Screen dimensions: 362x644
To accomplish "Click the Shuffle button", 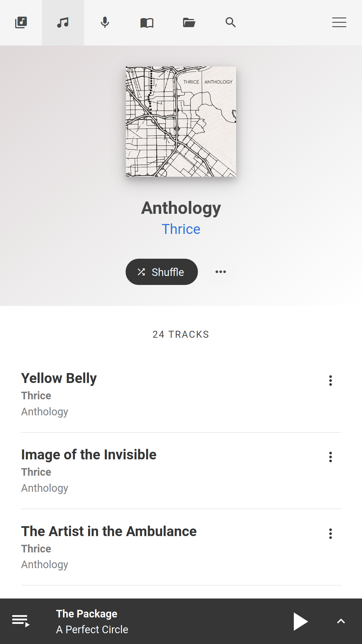I will [x=161, y=272].
